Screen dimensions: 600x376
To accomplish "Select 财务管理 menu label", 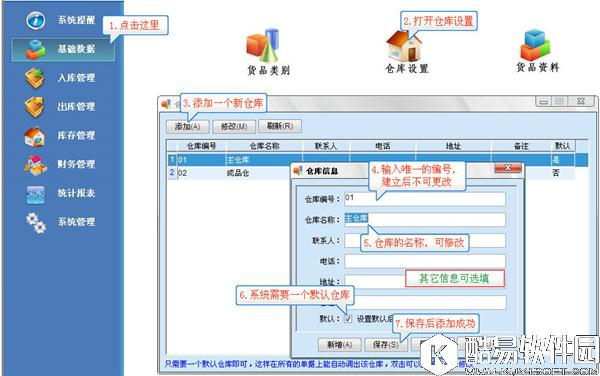I will (76, 164).
